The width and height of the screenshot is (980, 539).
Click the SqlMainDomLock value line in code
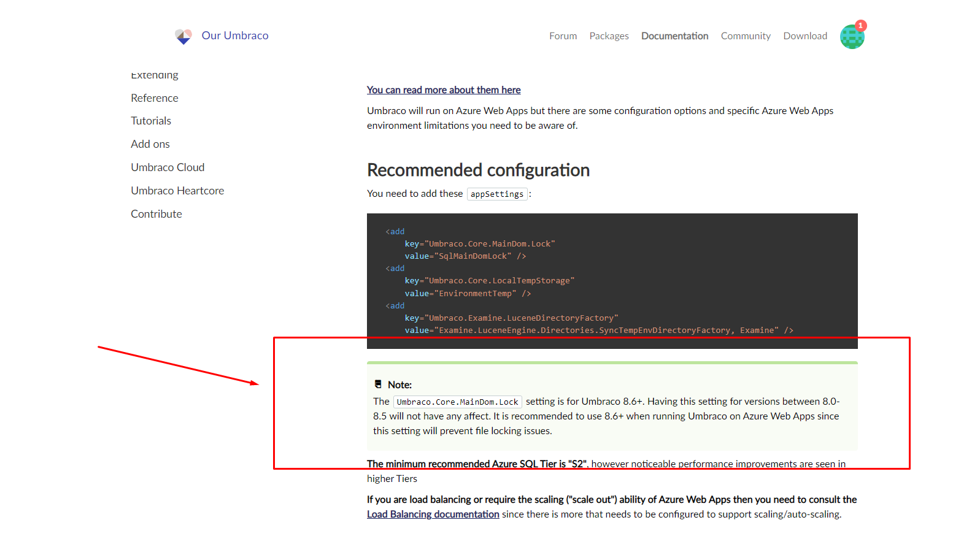465,256
